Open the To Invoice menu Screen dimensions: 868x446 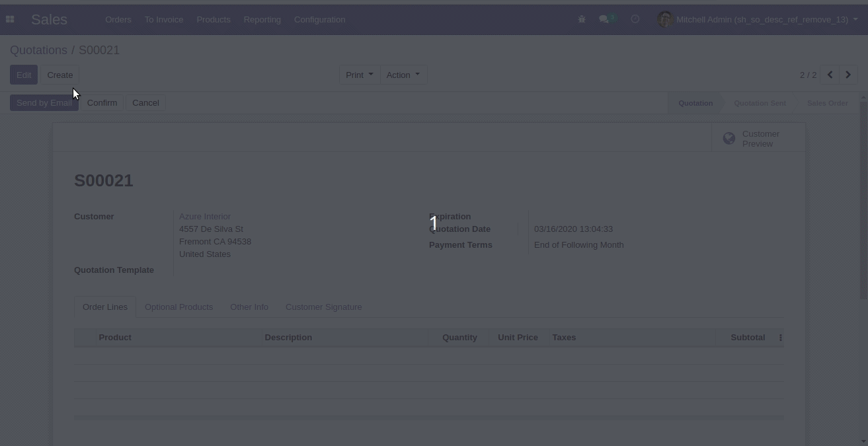coord(164,19)
